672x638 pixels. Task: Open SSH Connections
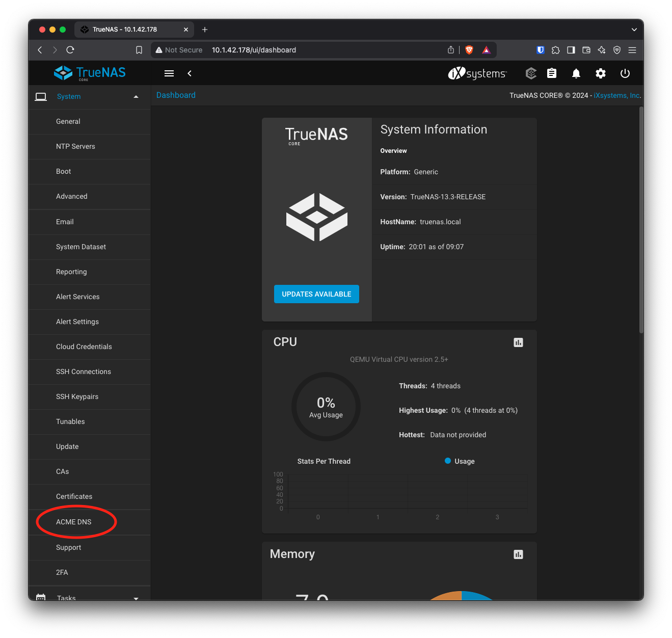pos(90,372)
